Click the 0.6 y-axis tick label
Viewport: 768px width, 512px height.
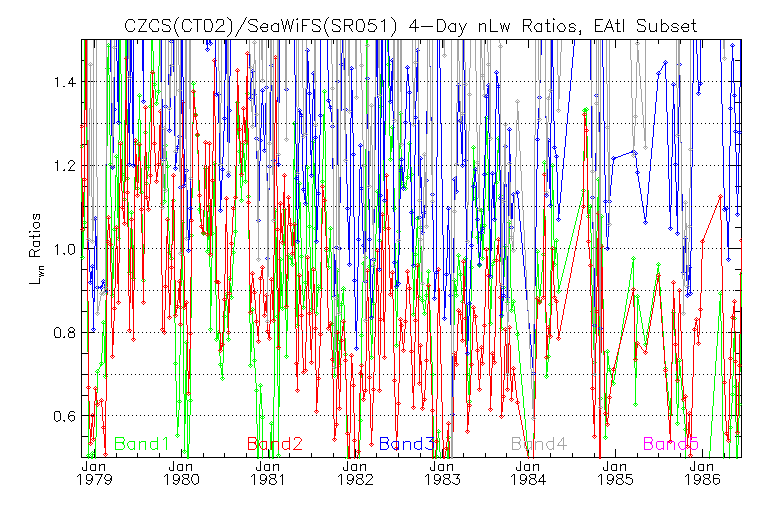point(65,416)
